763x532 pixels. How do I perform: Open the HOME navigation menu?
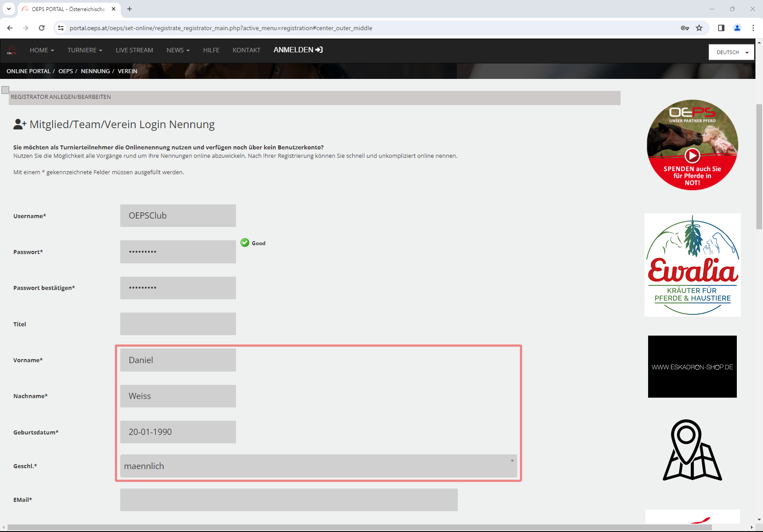coord(42,50)
